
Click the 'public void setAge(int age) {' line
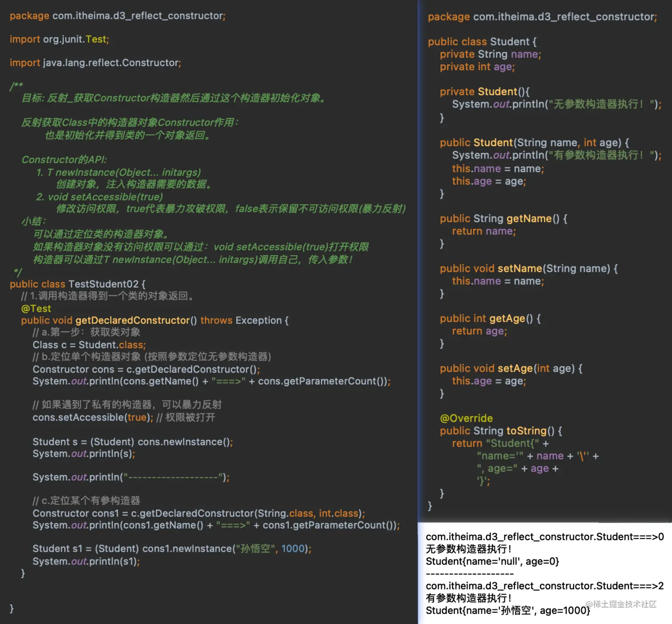click(x=511, y=368)
